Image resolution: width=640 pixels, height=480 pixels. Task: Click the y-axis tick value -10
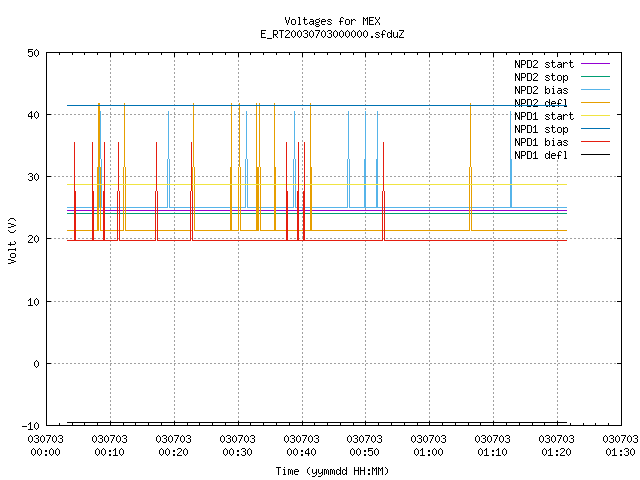(31, 426)
